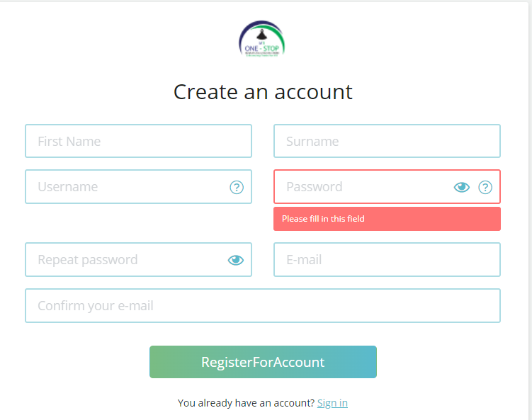Screen dimensions: 532x420
Task: Click blank space beneath Username field beside error banner
Action: (x=138, y=223)
